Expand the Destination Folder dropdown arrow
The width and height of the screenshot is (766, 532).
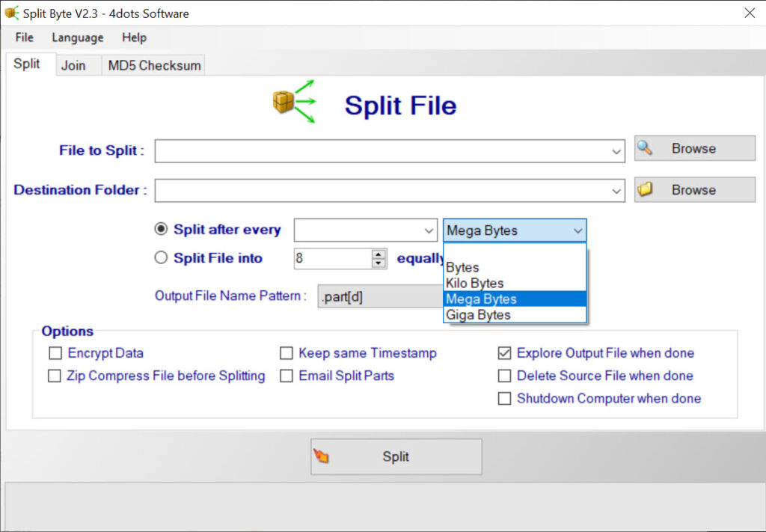616,191
